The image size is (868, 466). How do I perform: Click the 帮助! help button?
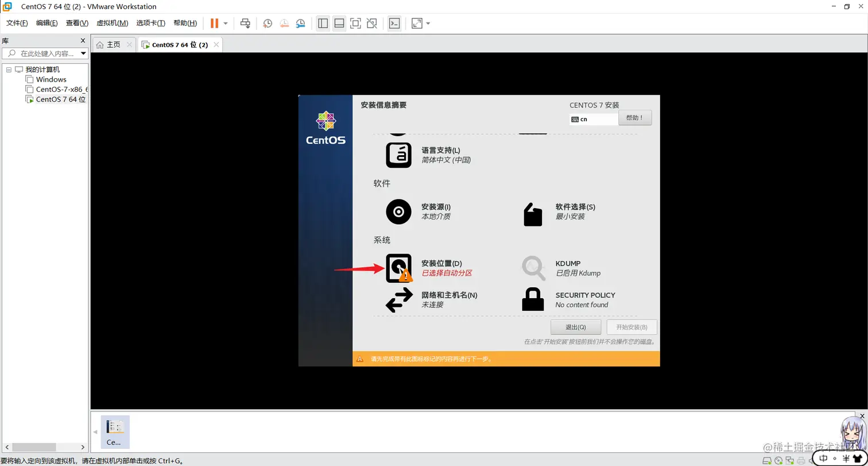pos(635,118)
